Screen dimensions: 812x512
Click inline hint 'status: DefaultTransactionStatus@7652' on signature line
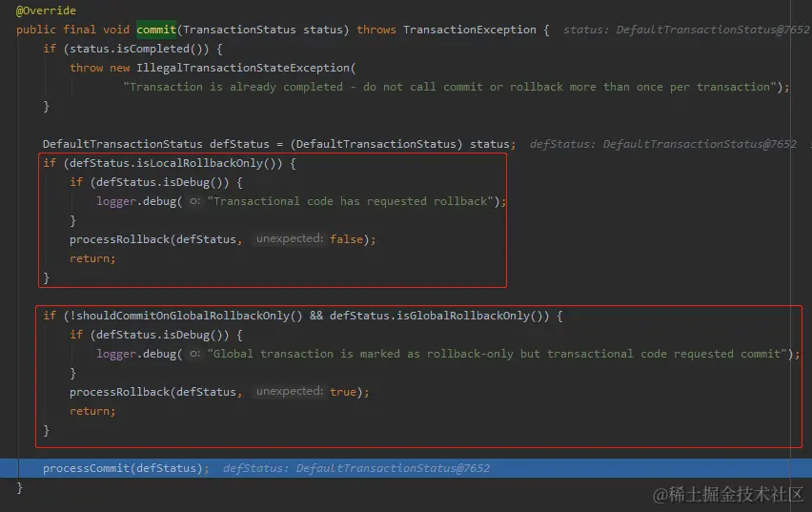click(687, 30)
